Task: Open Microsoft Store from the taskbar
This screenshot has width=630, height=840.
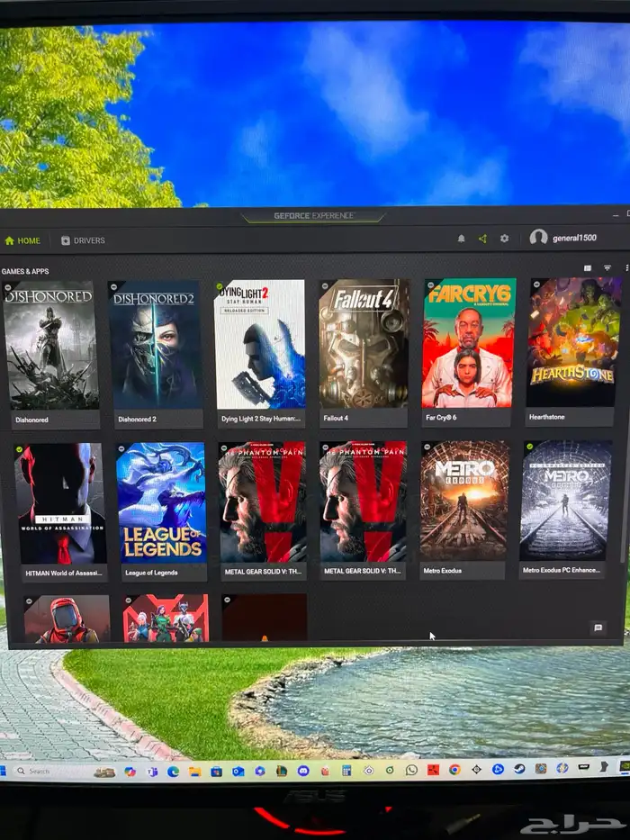Action: click(216, 772)
